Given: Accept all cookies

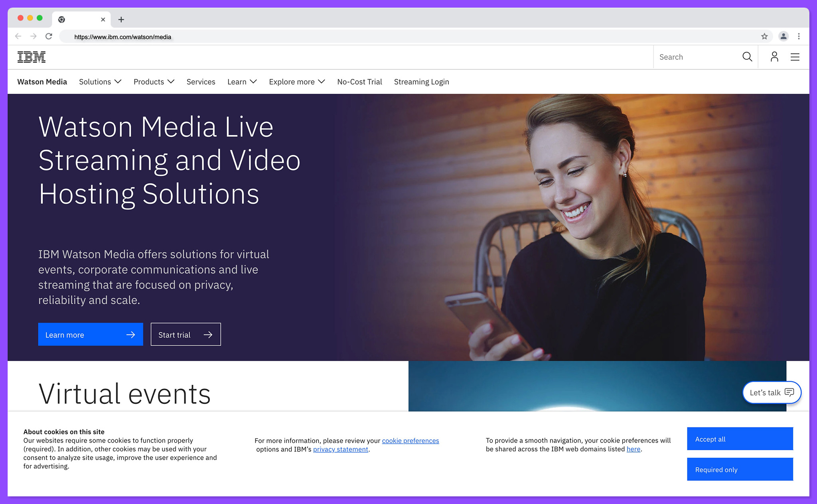Looking at the screenshot, I should [740, 439].
